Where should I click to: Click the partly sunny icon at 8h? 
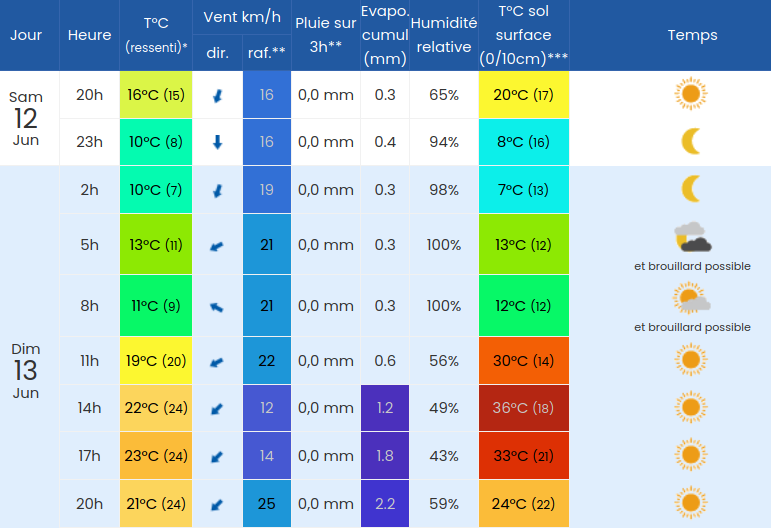691,298
